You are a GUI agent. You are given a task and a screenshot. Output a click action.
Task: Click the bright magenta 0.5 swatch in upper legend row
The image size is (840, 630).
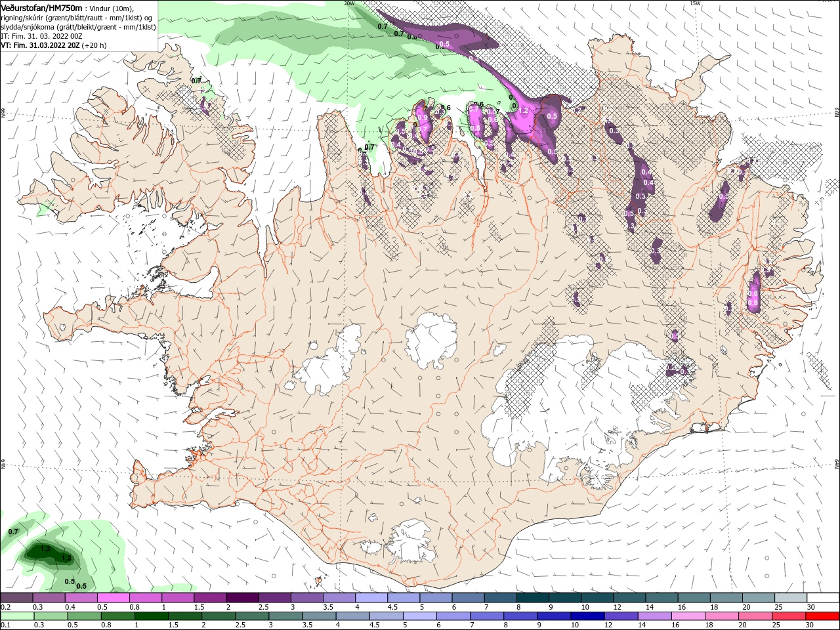click(113, 597)
